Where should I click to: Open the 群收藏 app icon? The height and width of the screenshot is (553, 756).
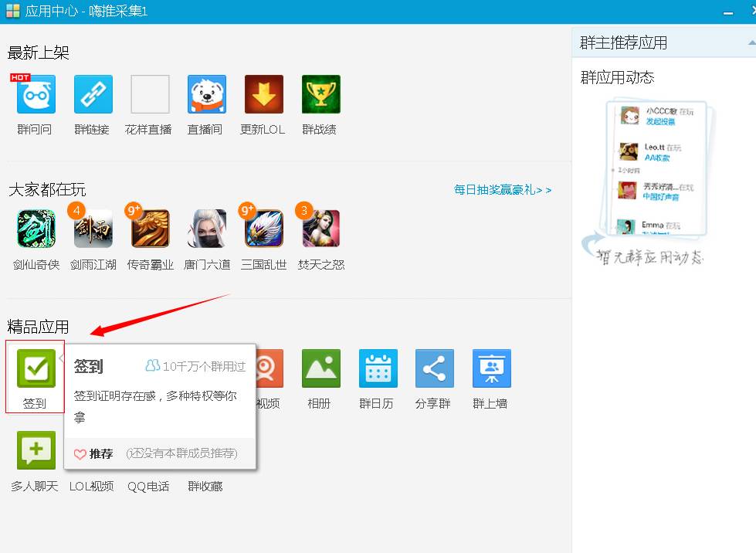[x=205, y=450]
